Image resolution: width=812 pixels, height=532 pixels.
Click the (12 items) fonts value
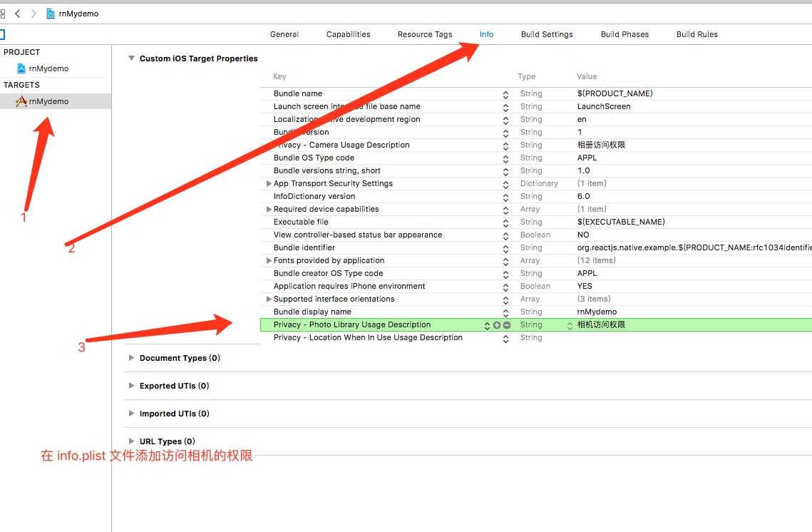tap(597, 260)
